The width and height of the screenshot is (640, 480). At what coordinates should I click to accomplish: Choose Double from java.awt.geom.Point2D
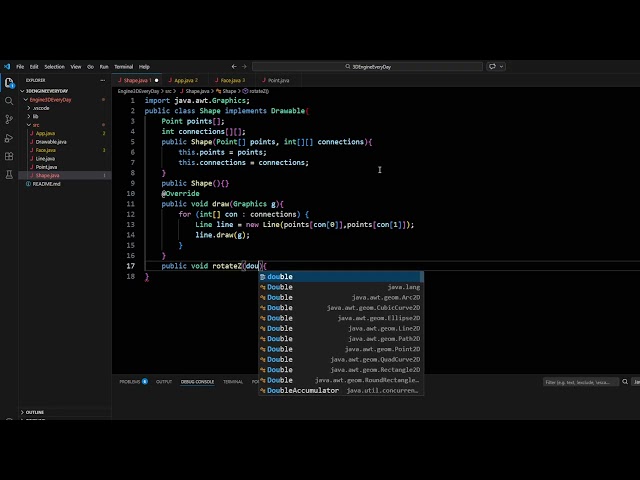[341, 349]
